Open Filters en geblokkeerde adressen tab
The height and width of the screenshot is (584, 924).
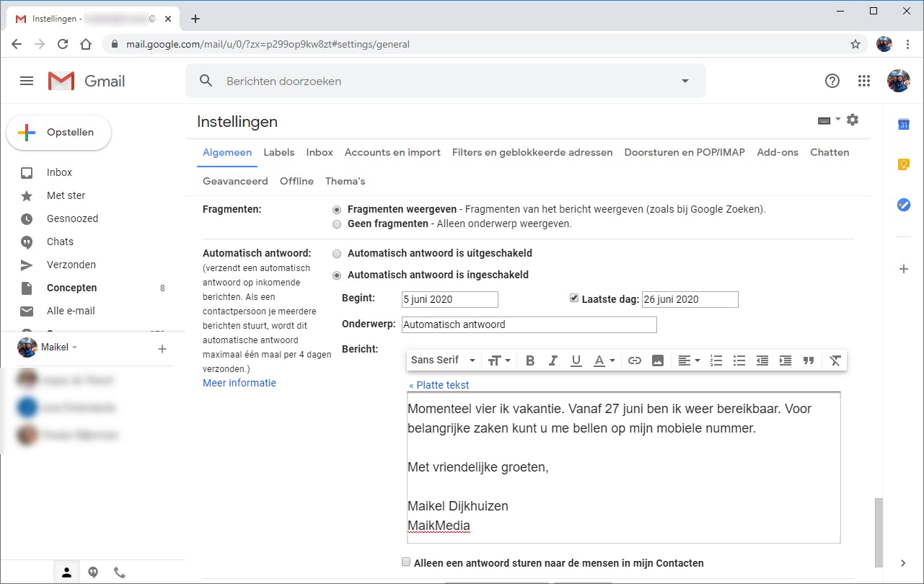532,152
